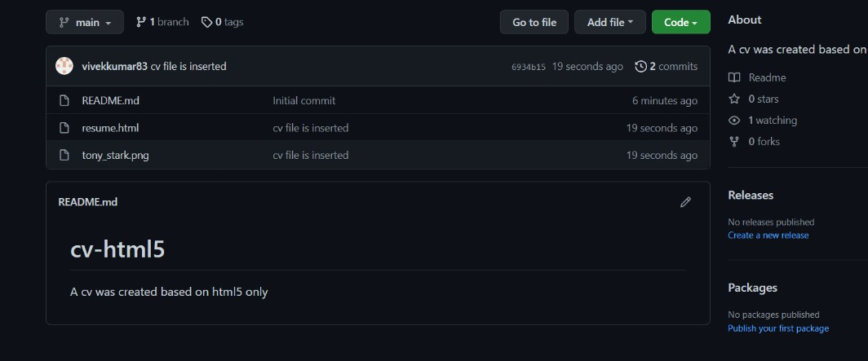Click the fork icon next to 0 forks
The width and height of the screenshot is (868, 361).
tap(734, 142)
